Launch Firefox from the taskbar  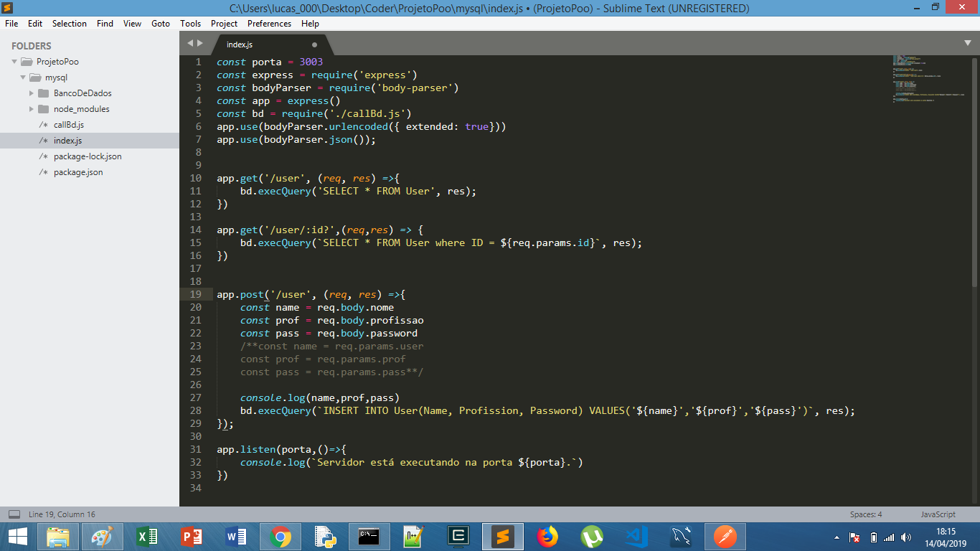point(547,537)
